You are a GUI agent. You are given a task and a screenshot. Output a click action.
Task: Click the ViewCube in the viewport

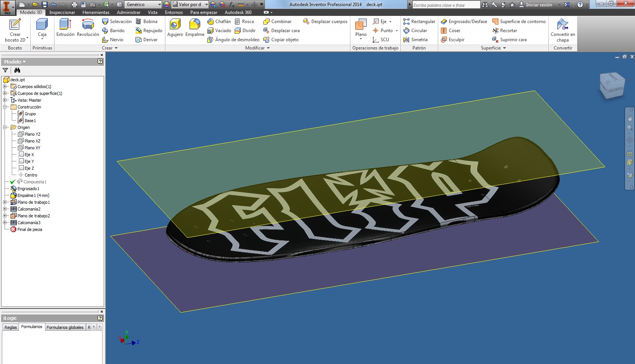coord(612,86)
